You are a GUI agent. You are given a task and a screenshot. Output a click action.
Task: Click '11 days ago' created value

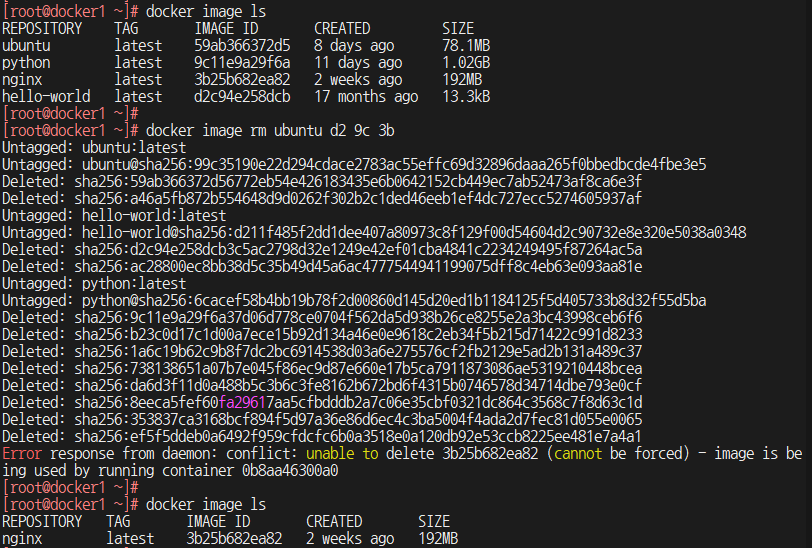(358, 63)
